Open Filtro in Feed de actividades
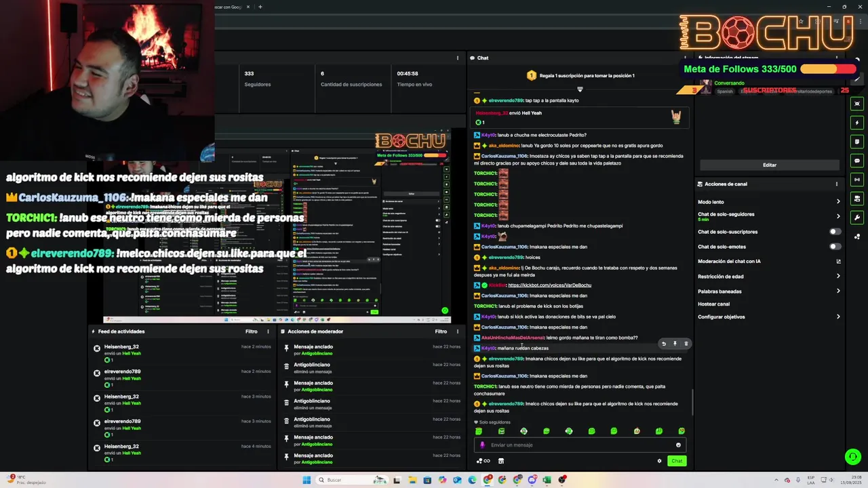The width and height of the screenshot is (868, 488). (x=251, y=331)
